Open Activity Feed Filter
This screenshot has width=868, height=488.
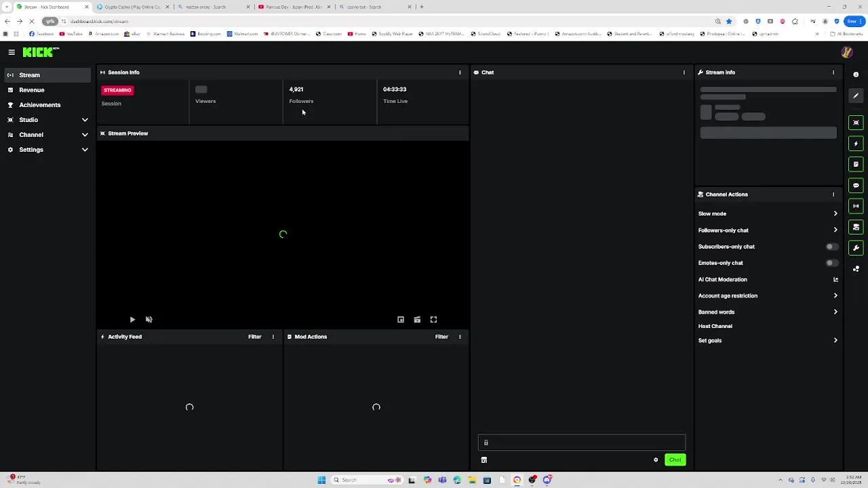point(255,337)
